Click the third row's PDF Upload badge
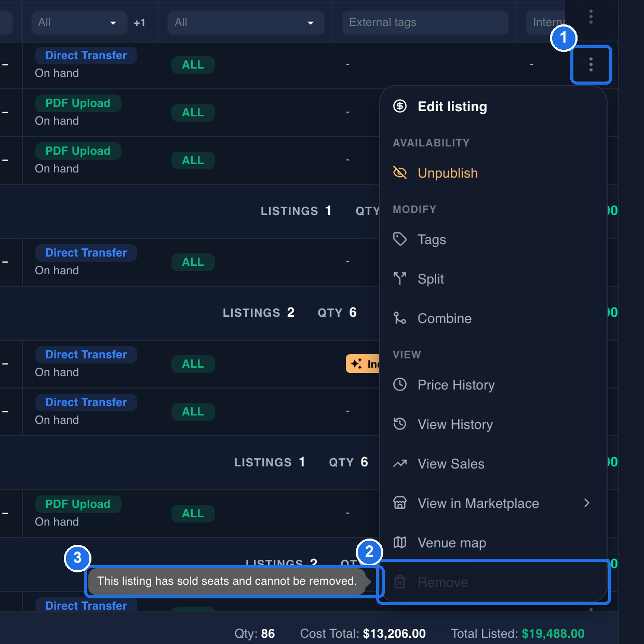Image resolution: width=644 pixels, height=644 pixels. [x=78, y=151]
